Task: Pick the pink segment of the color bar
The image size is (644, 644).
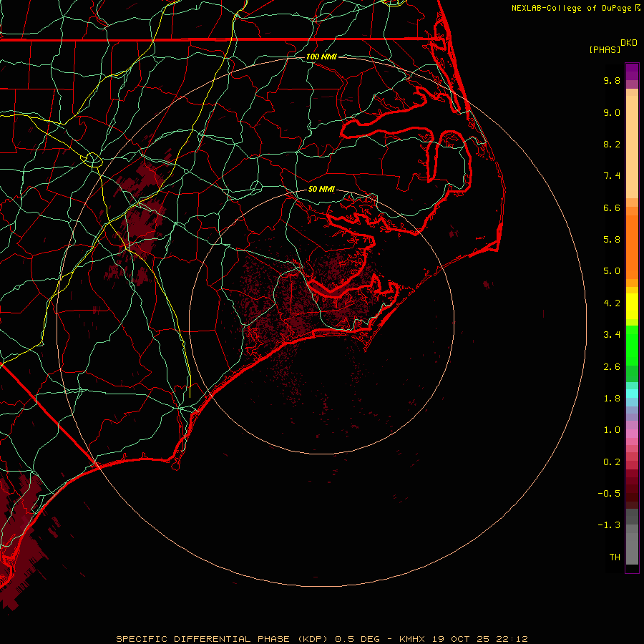Action: [632, 434]
